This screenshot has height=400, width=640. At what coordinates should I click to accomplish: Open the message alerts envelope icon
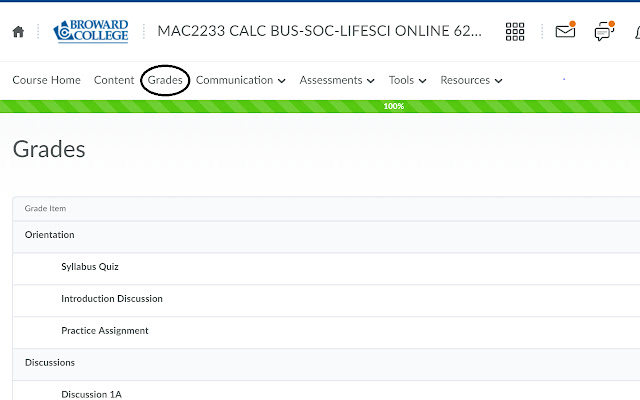(565, 31)
